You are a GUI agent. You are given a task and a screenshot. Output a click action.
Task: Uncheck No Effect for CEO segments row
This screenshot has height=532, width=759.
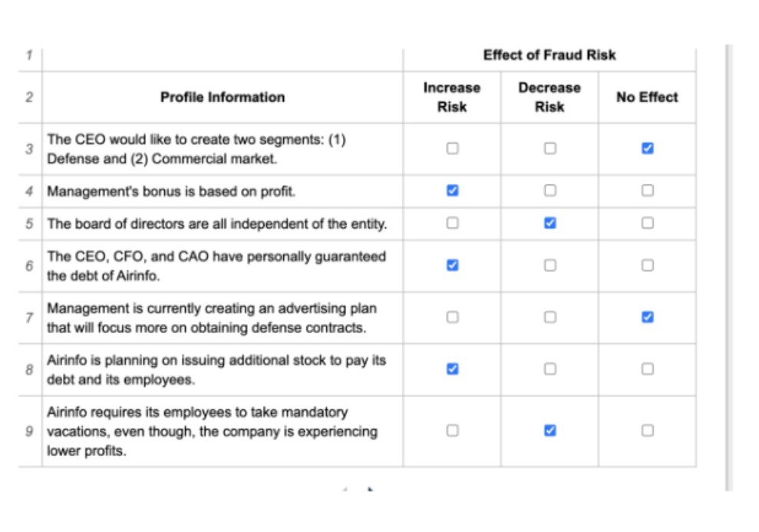point(647,147)
